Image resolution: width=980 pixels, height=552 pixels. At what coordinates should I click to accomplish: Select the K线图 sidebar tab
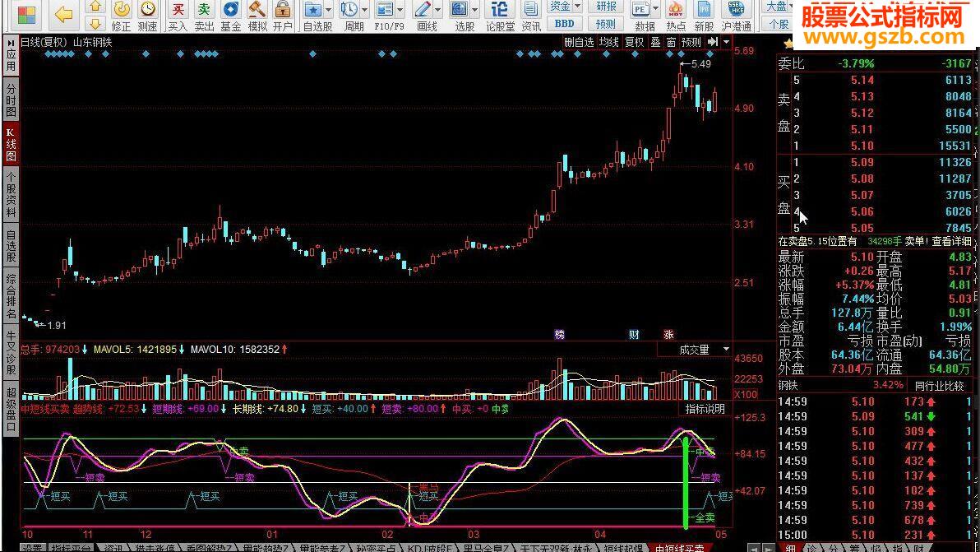[11, 144]
